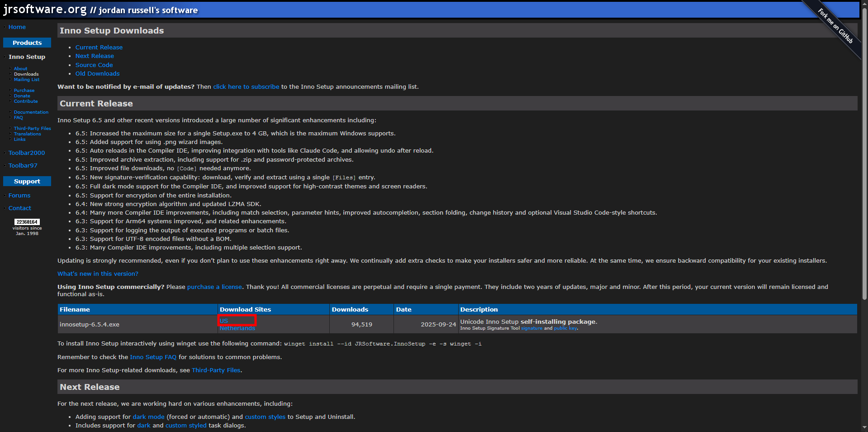Open the public key link
The width and height of the screenshot is (868, 432).
(565, 328)
